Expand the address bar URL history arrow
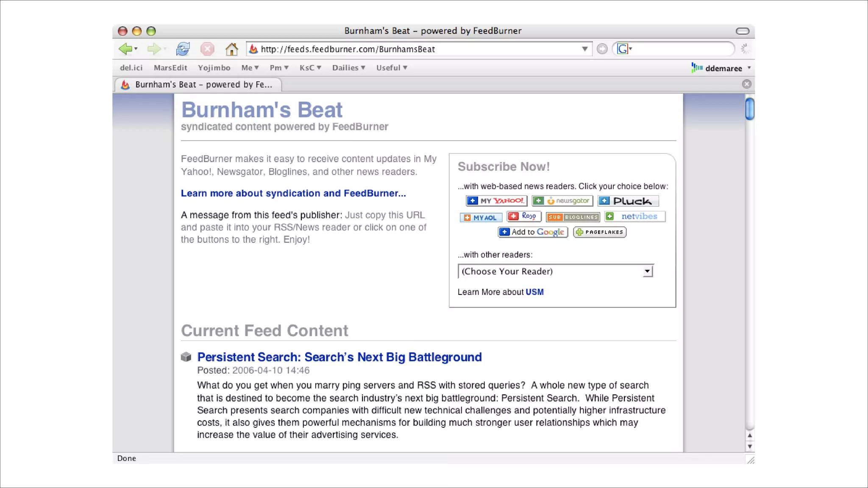Viewport: 868px width, 488px height. point(584,49)
